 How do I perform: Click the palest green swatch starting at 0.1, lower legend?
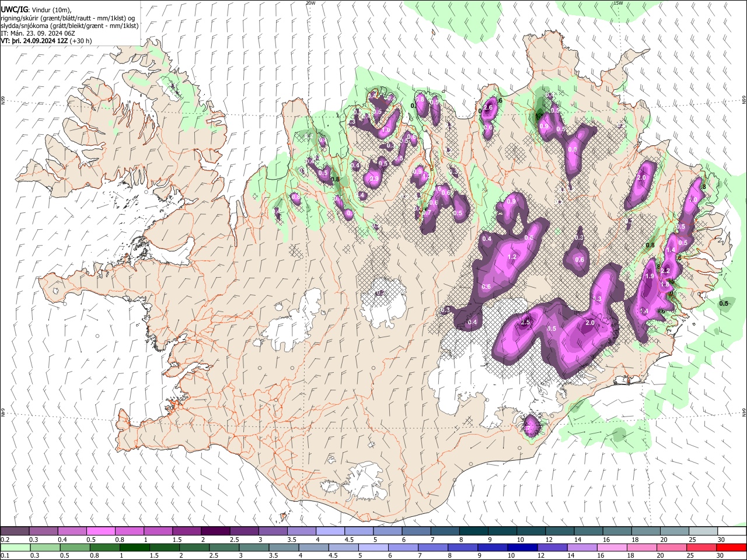tap(15, 547)
